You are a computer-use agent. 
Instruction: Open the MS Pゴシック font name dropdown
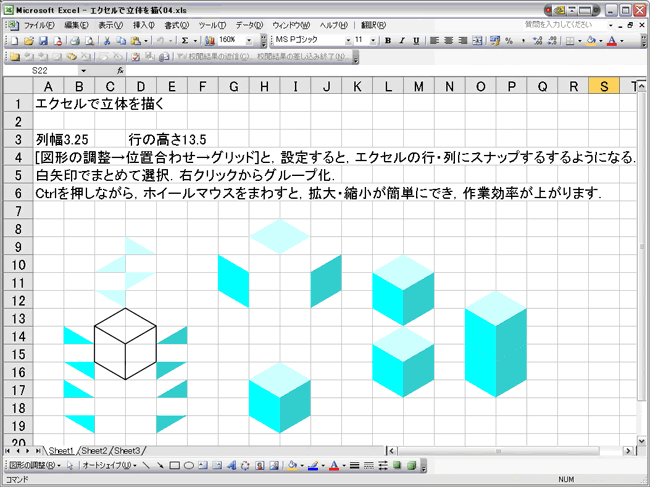tap(348, 41)
